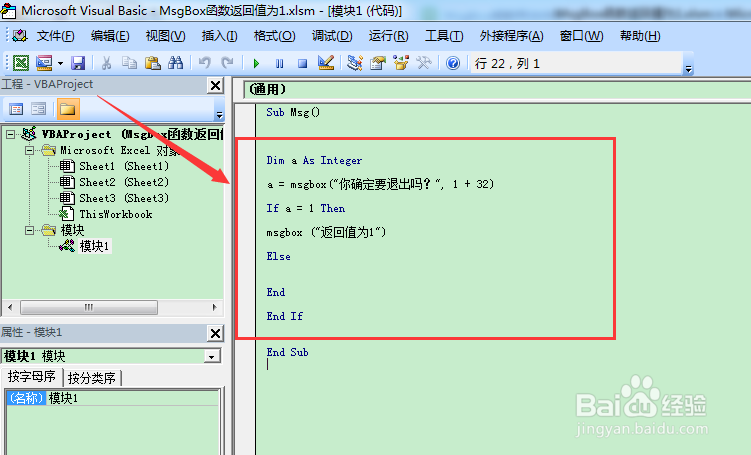Select Sheet1 (Sheet1) in project tree

point(124,166)
